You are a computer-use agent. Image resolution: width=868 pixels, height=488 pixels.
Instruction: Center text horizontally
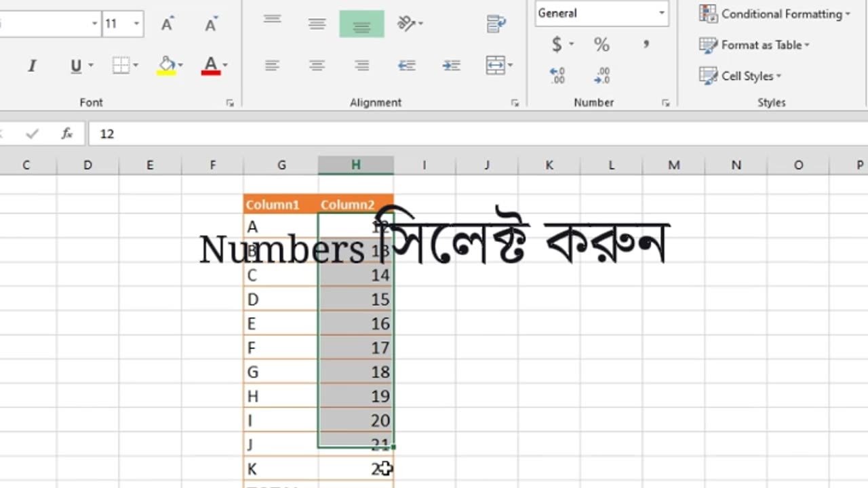[x=317, y=66]
